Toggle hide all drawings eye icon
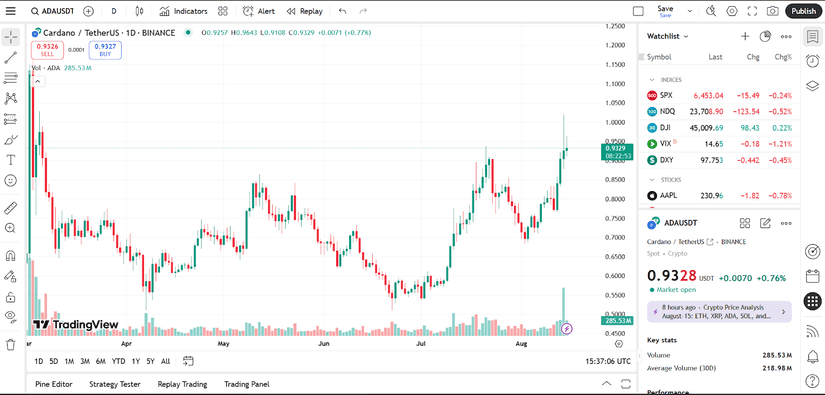825x395 pixels. point(11,316)
